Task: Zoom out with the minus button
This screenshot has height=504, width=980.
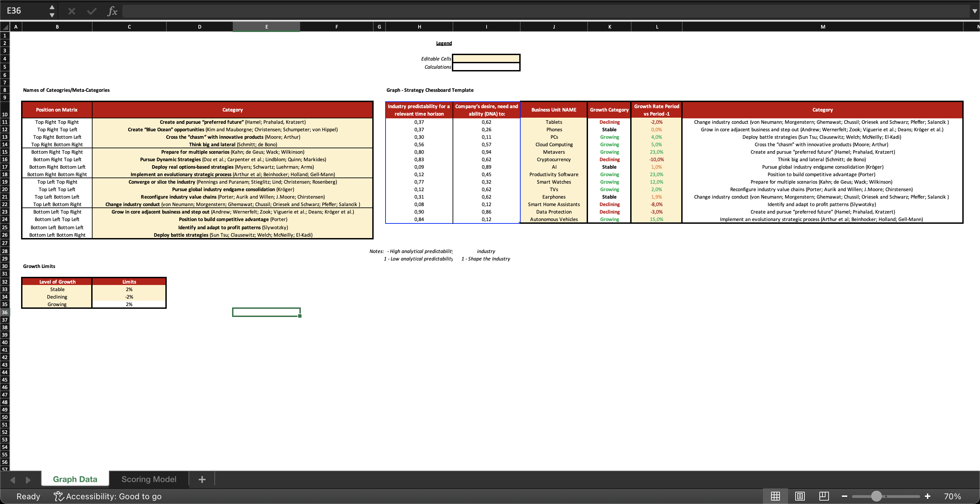Action: [844, 496]
